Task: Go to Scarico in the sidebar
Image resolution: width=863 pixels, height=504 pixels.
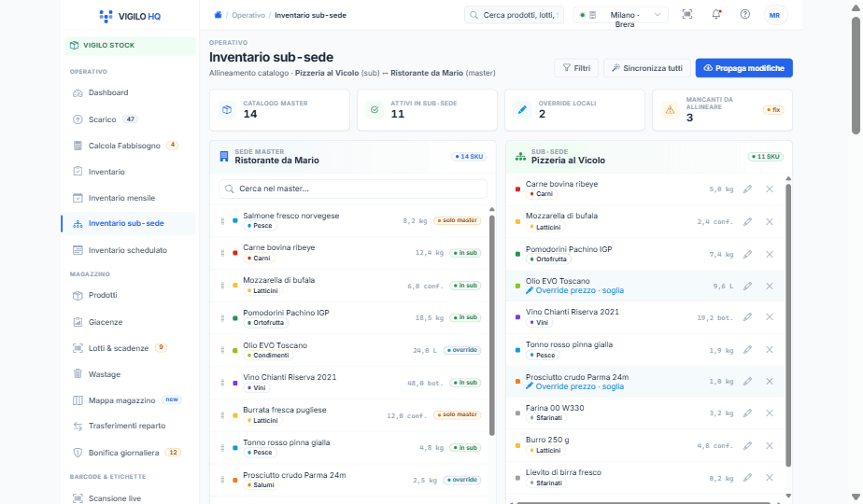Action: [129, 119]
